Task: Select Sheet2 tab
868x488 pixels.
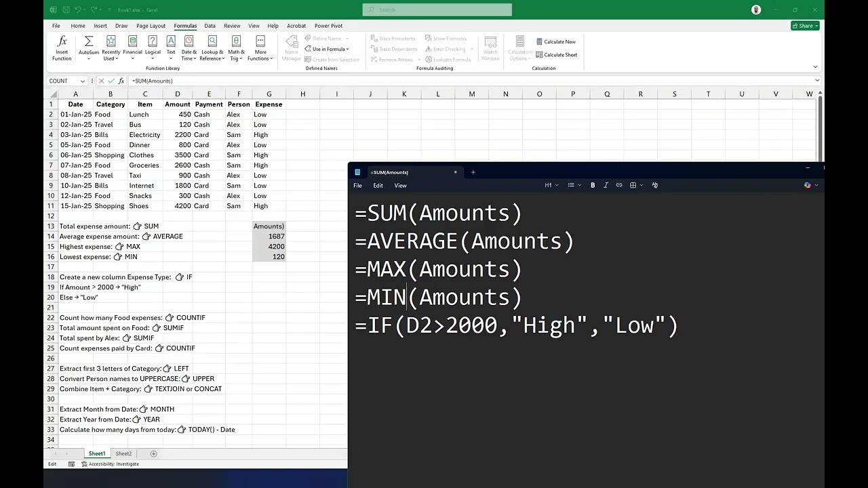Action: tap(123, 453)
